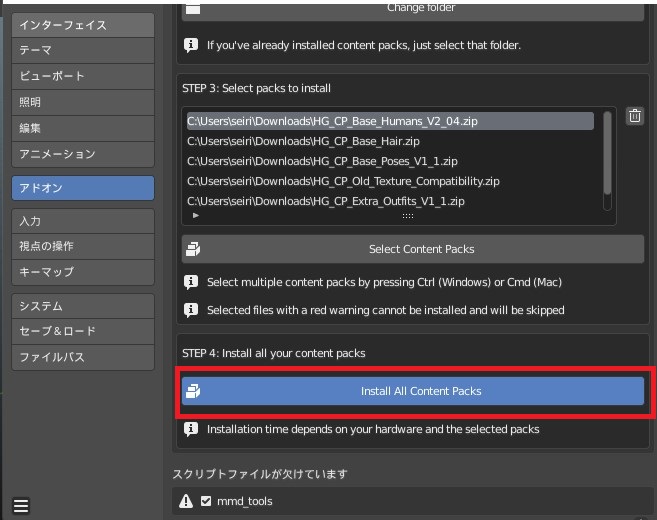Click the pack list resize grip dots
The image size is (657, 520).
(408, 216)
